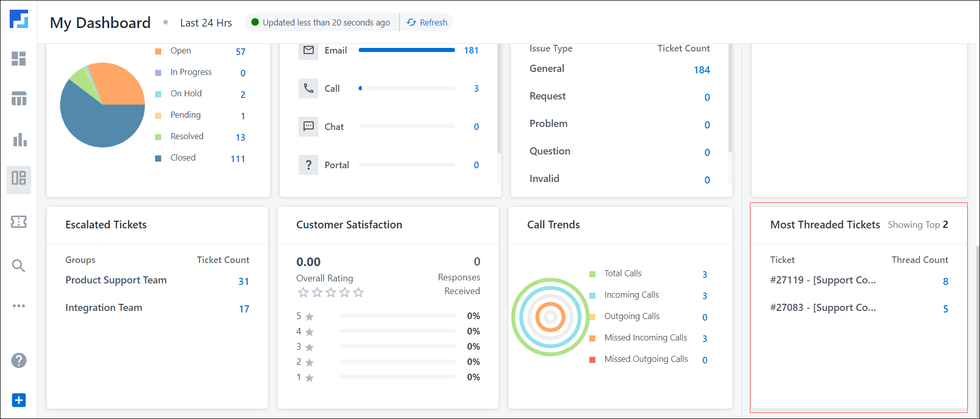The height and width of the screenshot is (419, 980).
Task: Click thread count 8 for ticket #27119
Action: pos(946,281)
